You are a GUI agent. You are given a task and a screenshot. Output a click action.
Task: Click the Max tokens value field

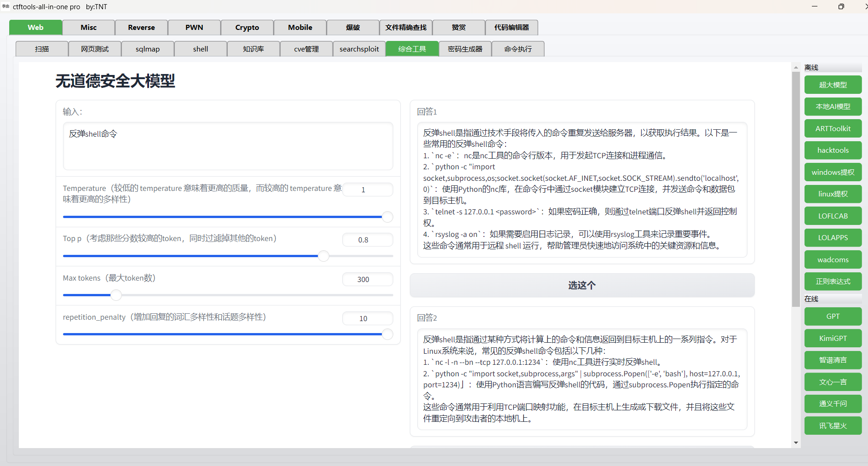click(367, 279)
